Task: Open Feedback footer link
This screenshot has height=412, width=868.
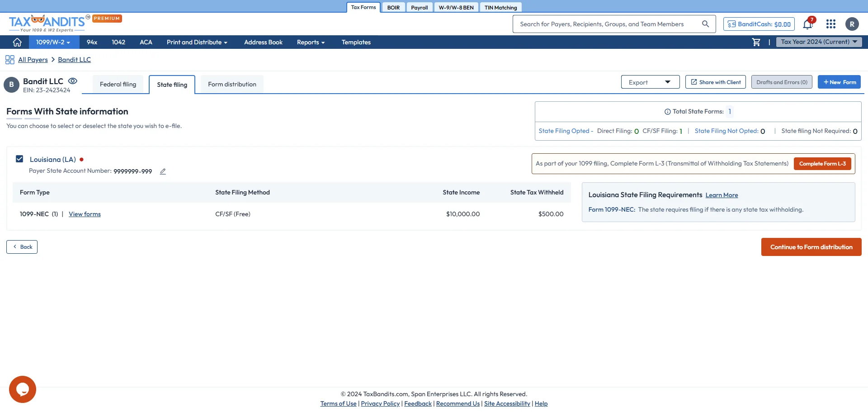Action: (x=418, y=404)
